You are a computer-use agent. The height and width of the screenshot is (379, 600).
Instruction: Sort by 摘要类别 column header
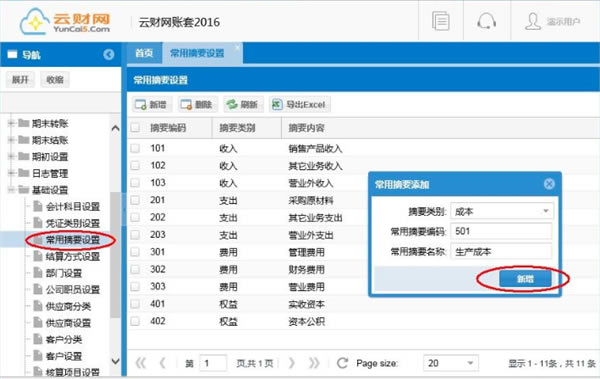(x=237, y=127)
